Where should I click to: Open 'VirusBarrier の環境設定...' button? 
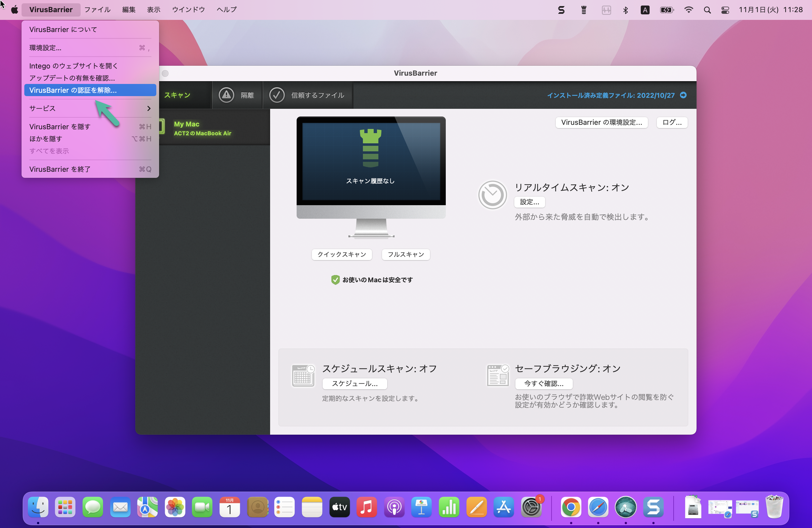click(602, 122)
